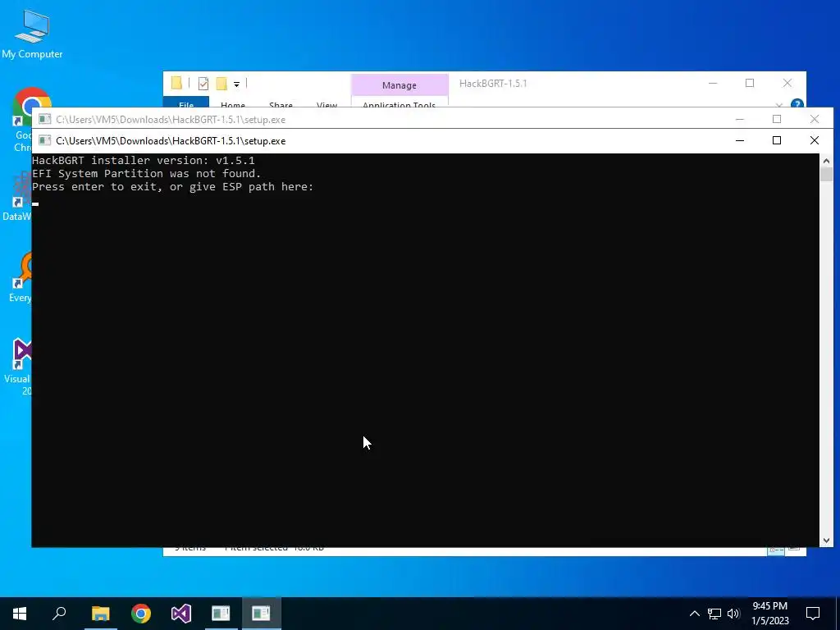
Task: Open the Customize Quick Access Toolbar dropdown arrow
Action: tap(236, 84)
